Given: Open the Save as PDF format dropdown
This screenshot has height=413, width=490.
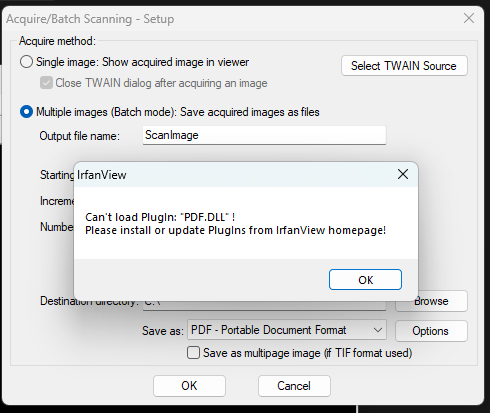Looking at the screenshot, I should pyautogui.click(x=287, y=330).
